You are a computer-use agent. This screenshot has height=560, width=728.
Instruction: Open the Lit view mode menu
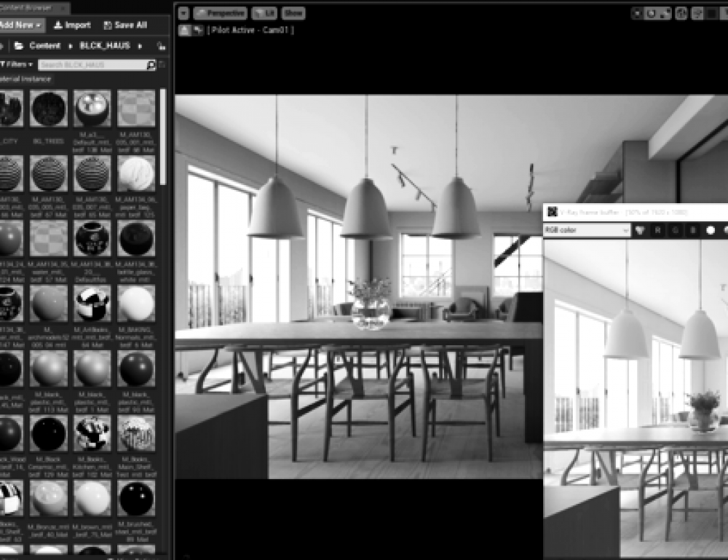[x=264, y=13]
